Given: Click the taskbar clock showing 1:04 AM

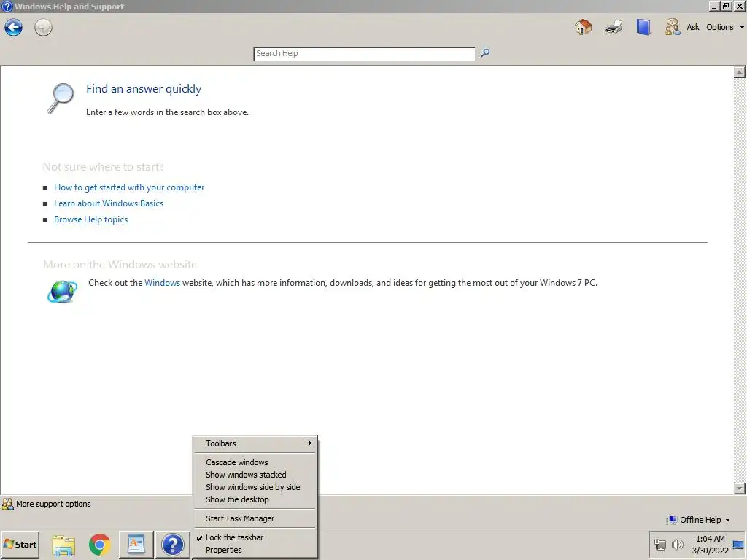Looking at the screenshot, I should 710,544.
